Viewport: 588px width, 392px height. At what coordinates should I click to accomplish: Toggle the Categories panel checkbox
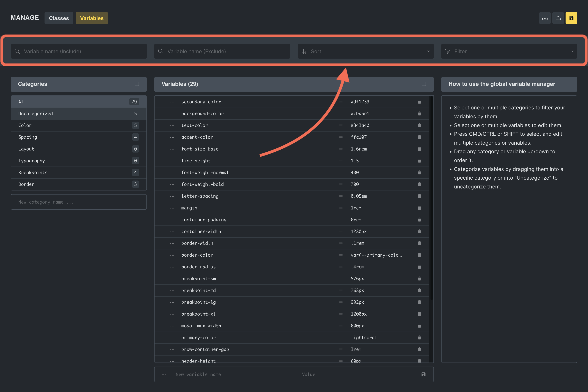tap(137, 84)
